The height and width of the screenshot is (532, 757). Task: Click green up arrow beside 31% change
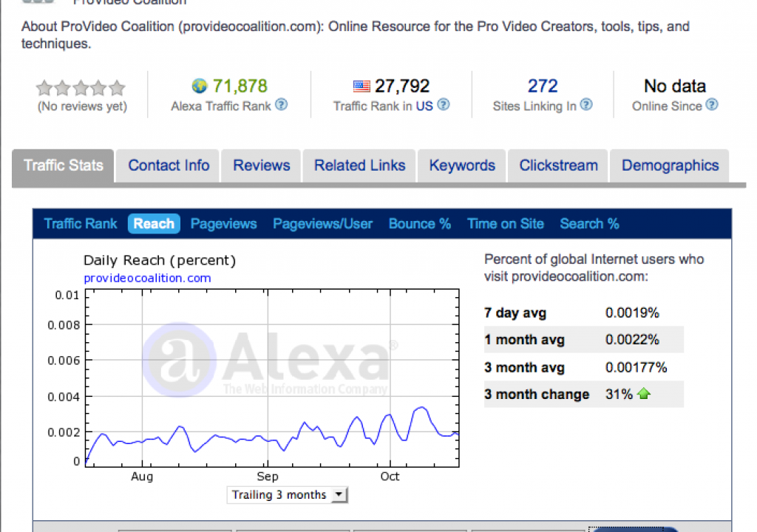[644, 394]
